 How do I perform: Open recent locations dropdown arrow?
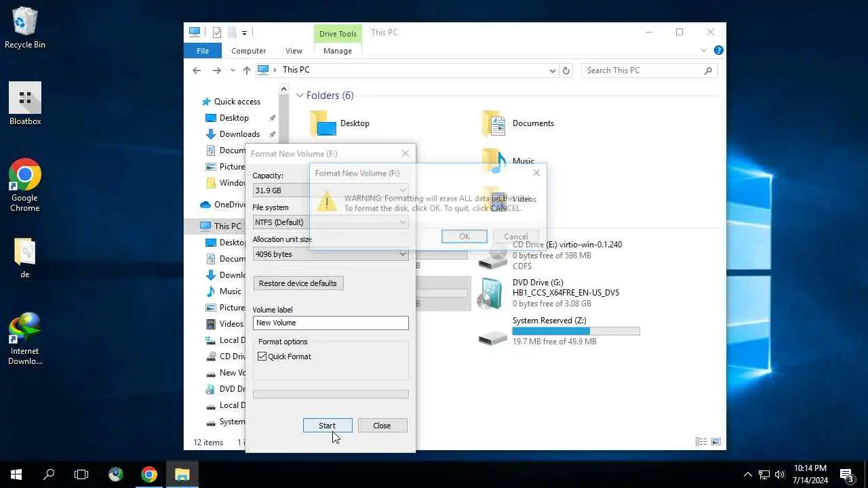coord(233,70)
